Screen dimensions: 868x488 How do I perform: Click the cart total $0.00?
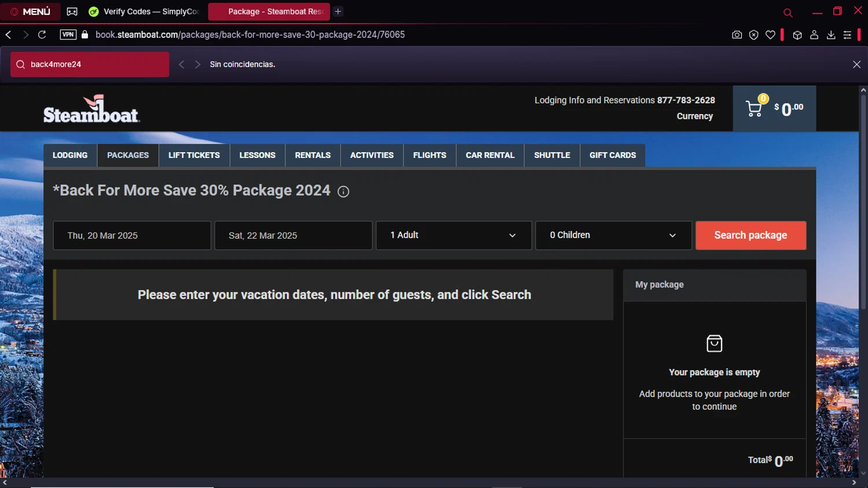point(789,109)
